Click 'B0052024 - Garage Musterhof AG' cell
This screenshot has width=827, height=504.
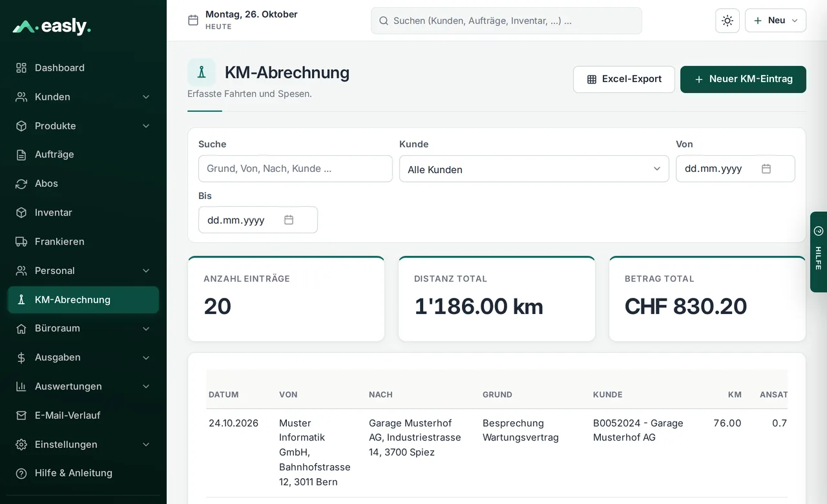(638, 430)
